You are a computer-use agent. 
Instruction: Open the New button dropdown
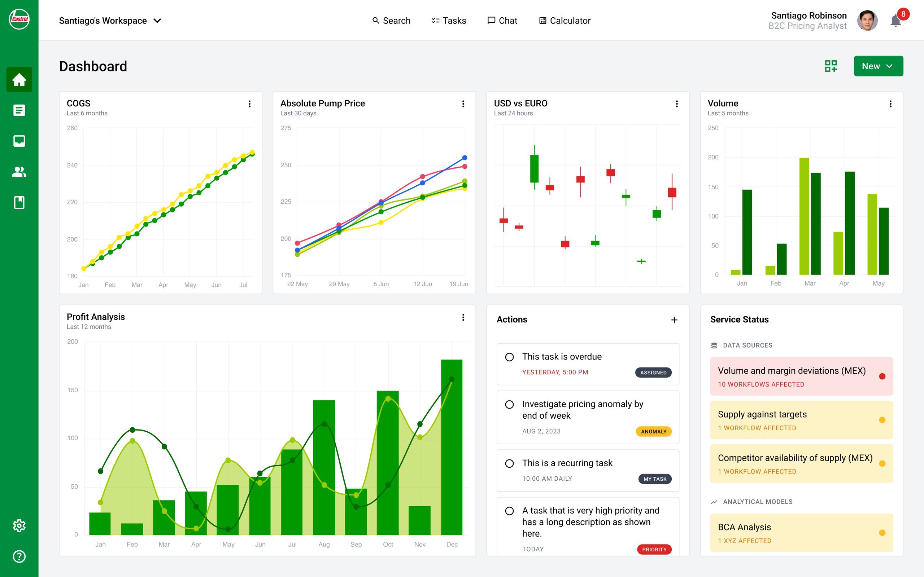[x=878, y=66]
